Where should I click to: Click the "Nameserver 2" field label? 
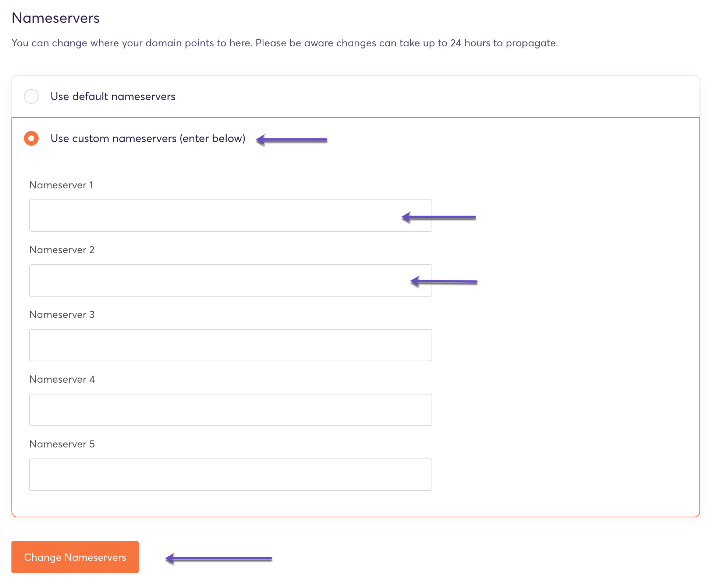tap(62, 250)
